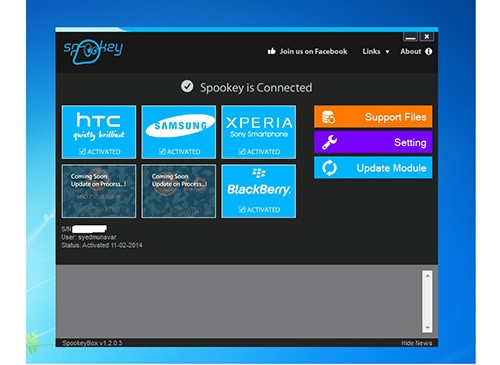Select the Samsung module tile
This screenshot has height=365, width=500.
(179, 132)
